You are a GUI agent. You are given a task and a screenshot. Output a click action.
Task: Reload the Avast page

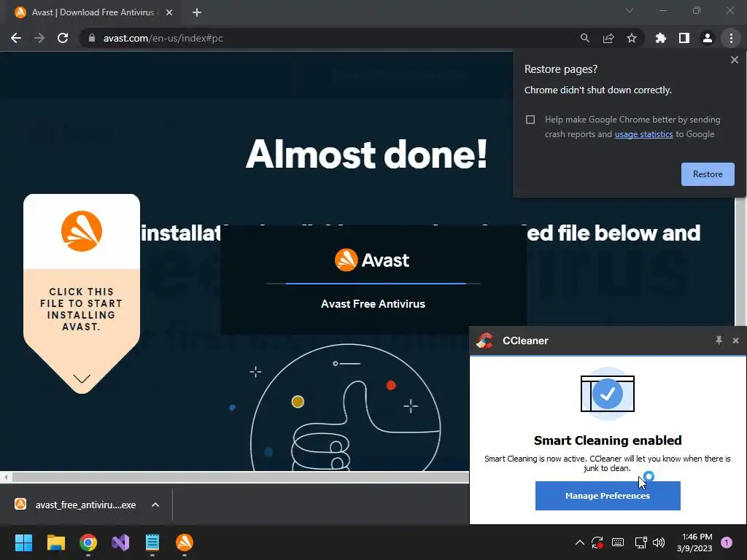tap(63, 38)
